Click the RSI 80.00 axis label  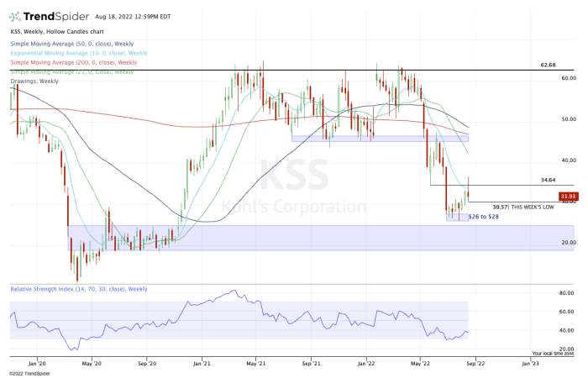pos(567,293)
